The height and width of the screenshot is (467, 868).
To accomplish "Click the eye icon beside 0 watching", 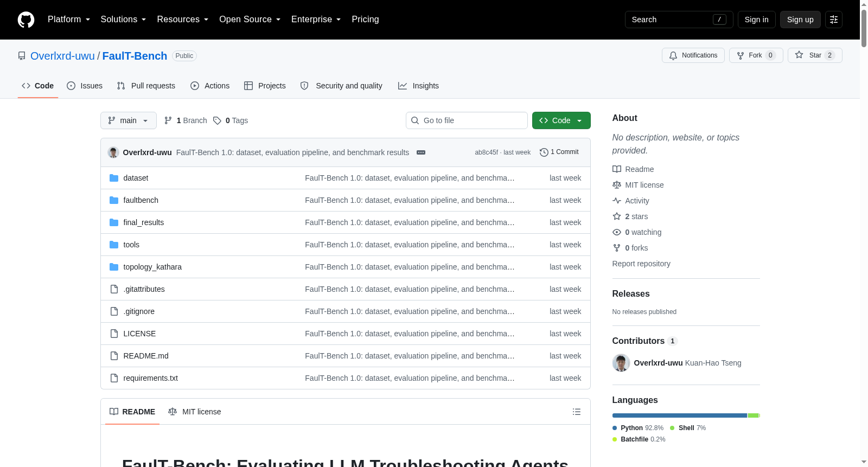I will tap(617, 232).
